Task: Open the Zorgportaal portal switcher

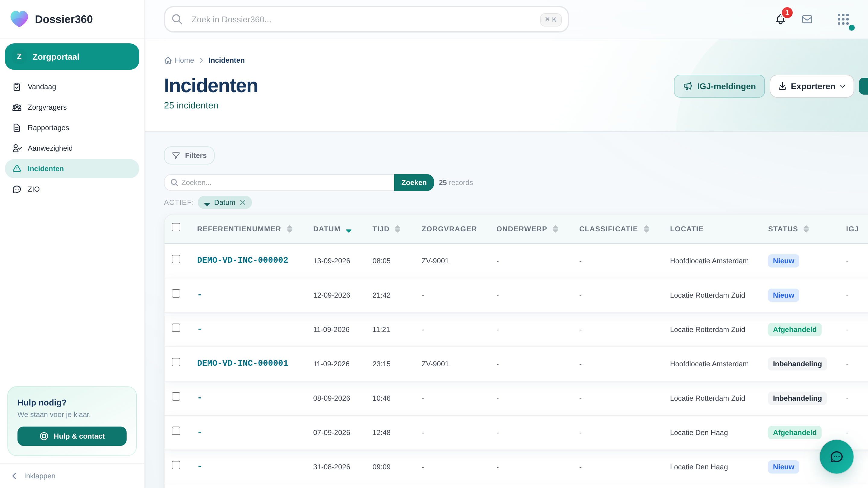Action: 72,57
